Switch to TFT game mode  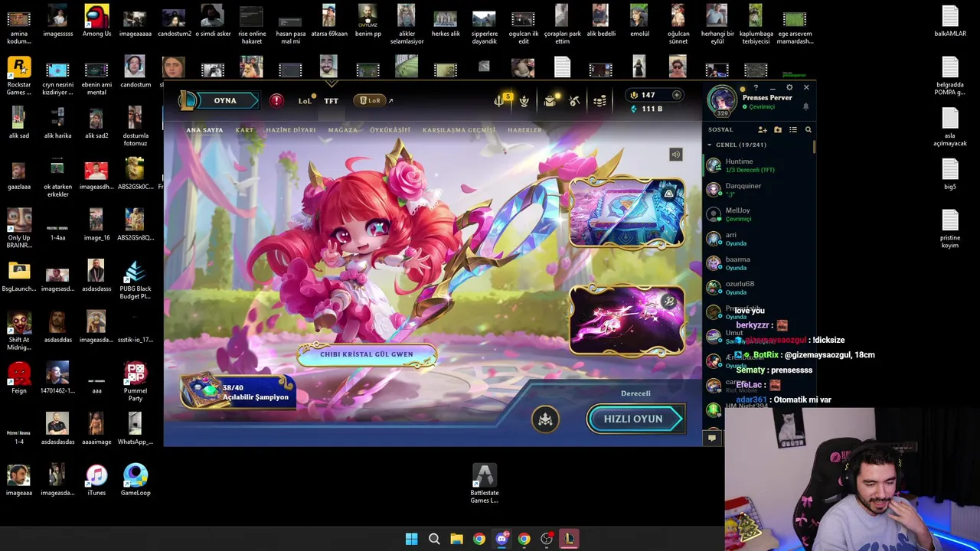point(331,101)
